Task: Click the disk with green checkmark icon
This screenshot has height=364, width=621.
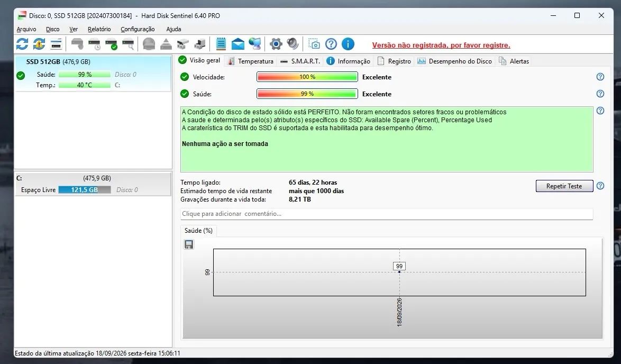Action: click(x=111, y=44)
